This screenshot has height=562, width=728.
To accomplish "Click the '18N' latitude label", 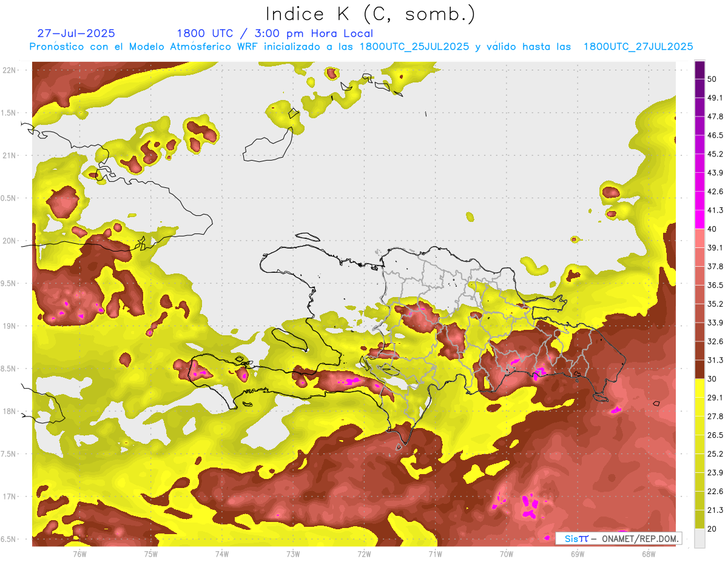I will [x=10, y=411].
